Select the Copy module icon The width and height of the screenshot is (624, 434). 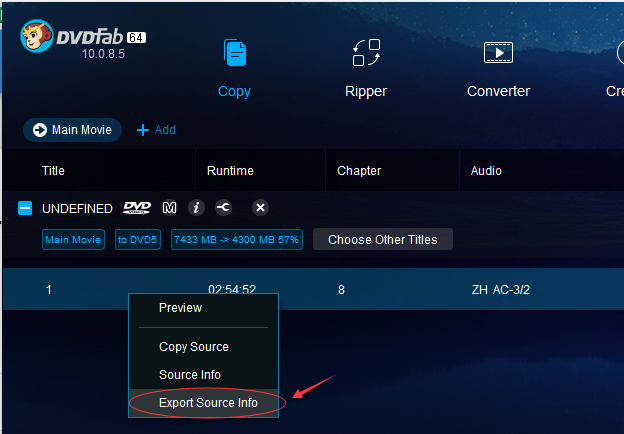(235, 52)
